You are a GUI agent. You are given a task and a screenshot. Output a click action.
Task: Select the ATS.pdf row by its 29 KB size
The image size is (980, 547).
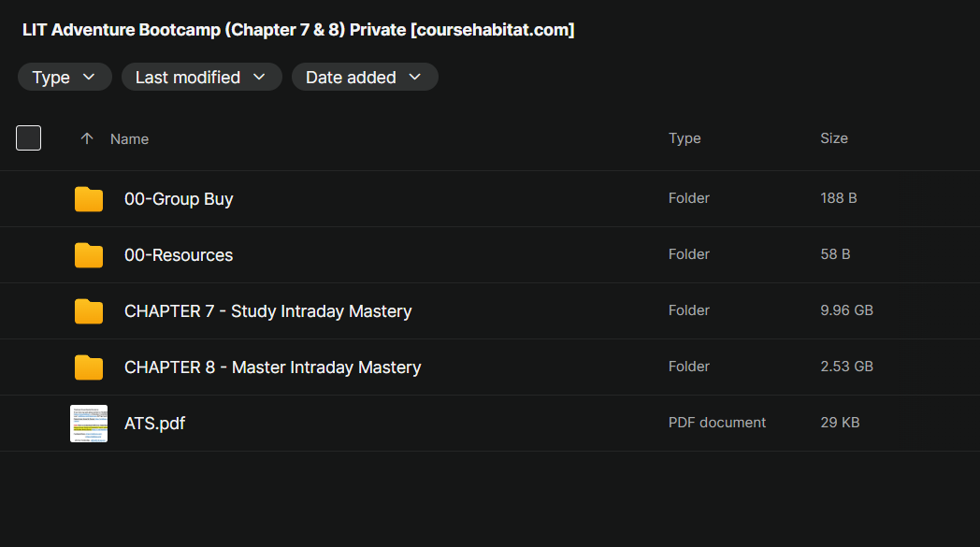click(x=840, y=423)
